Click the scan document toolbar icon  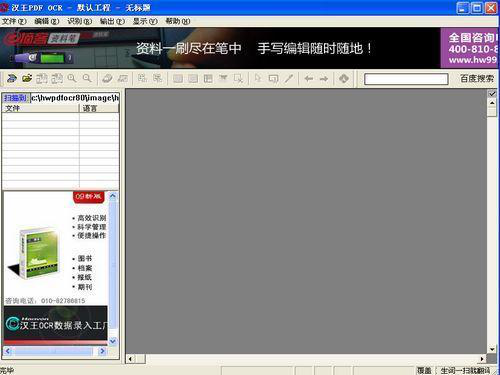point(12,79)
